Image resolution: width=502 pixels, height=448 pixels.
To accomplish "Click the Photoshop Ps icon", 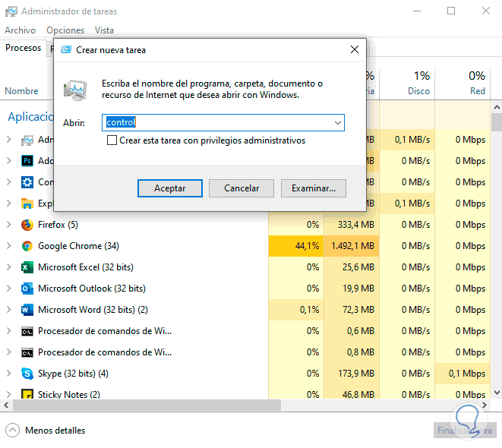I will point(27,161).
